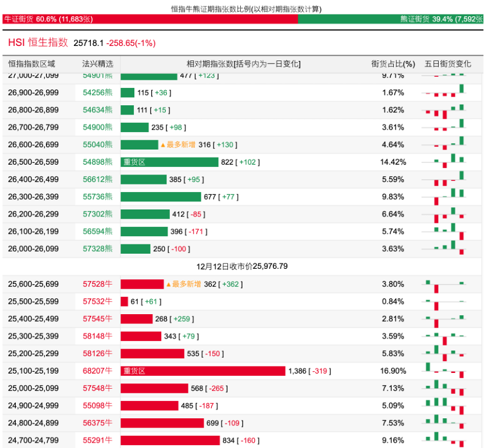Click the orange 最多新增 triangle in the 26,600-26,699 row
This screenshot has height=448, width=484.
pyautogui.click(x=163, y=145)
